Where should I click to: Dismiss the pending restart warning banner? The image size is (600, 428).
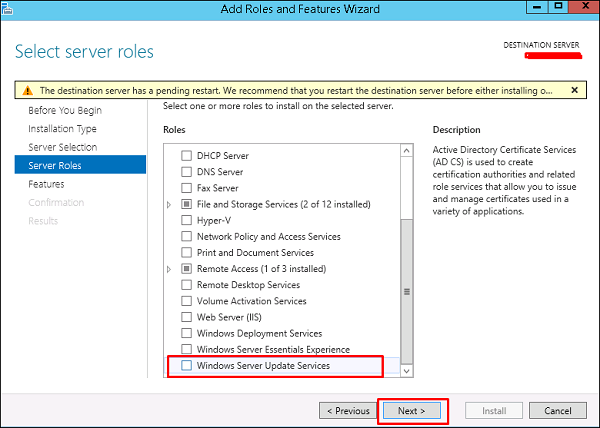click(x=574, y=89)
